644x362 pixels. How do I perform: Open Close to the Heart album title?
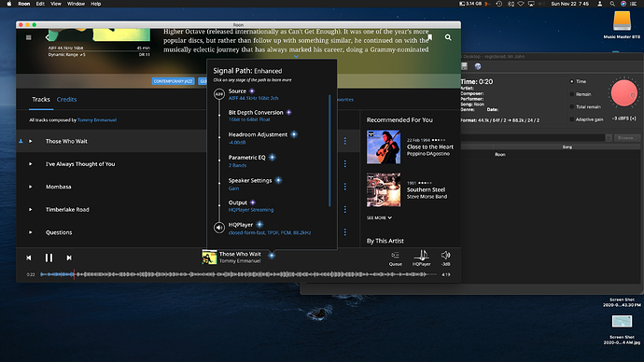pyautogui.click(x=430, y=146)
